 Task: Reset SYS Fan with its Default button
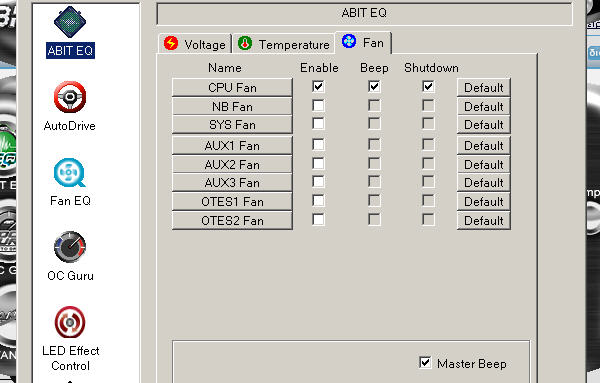click(x=484, y=125)
